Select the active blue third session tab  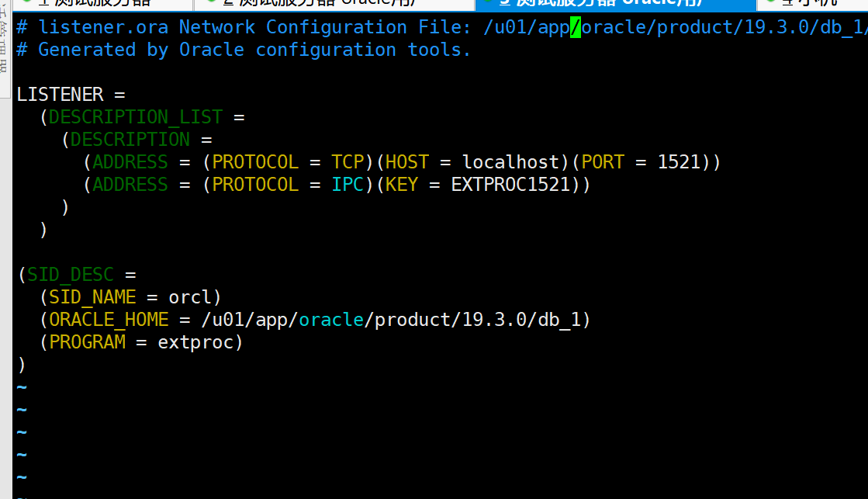tap(615, 5)
